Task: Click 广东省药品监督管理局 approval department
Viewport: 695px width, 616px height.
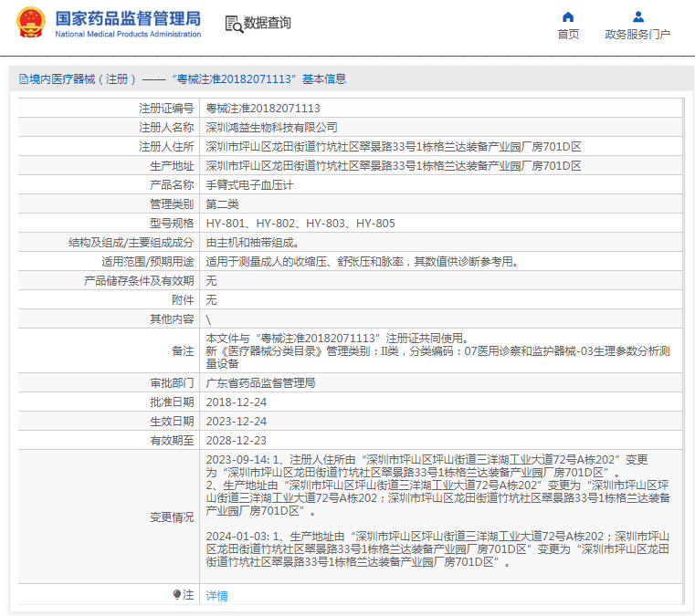Action: tap(260, 383)
